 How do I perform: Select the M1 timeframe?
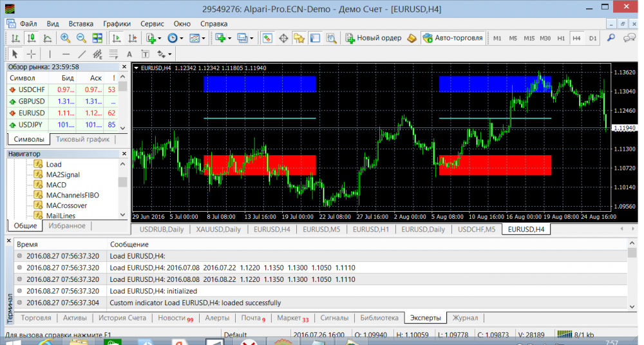click(x=497, y=38)
